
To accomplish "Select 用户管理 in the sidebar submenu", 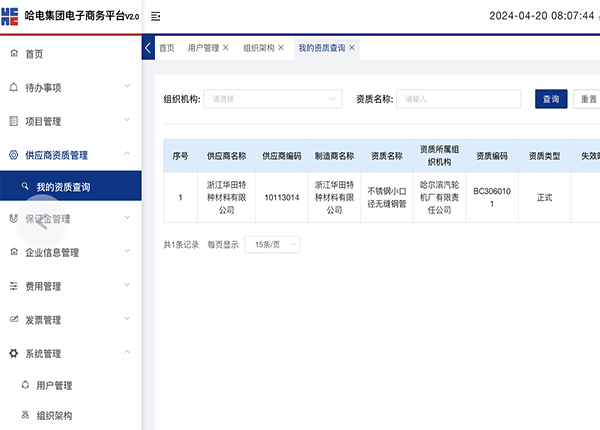I will 54,385.
